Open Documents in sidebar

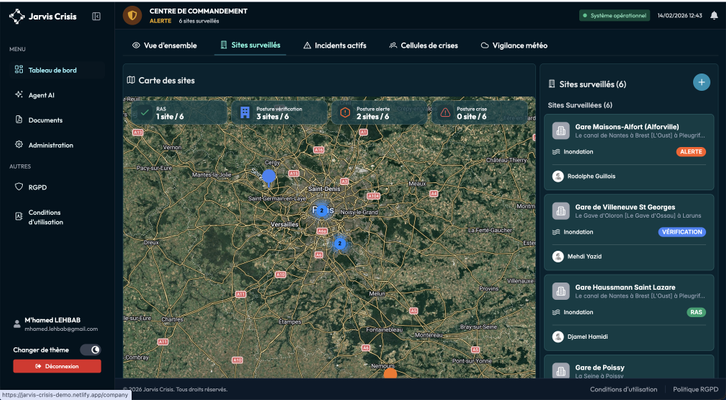click(45, 120)
